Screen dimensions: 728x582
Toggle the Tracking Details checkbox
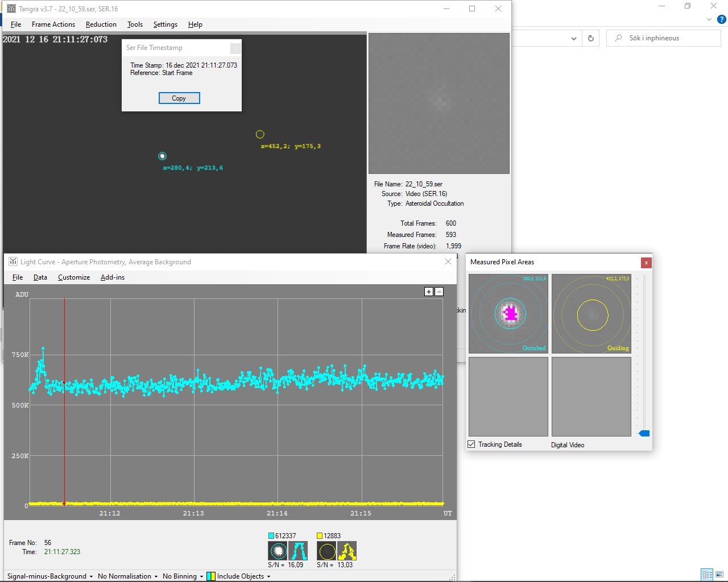[471, 444]
